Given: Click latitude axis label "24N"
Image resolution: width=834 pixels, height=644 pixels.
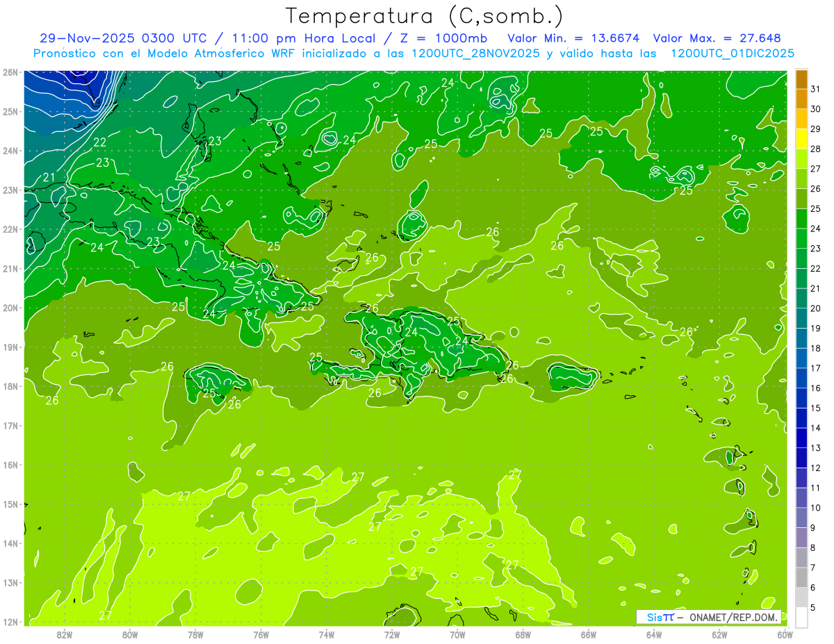Looking at the screenshot, I should [10, 151].
